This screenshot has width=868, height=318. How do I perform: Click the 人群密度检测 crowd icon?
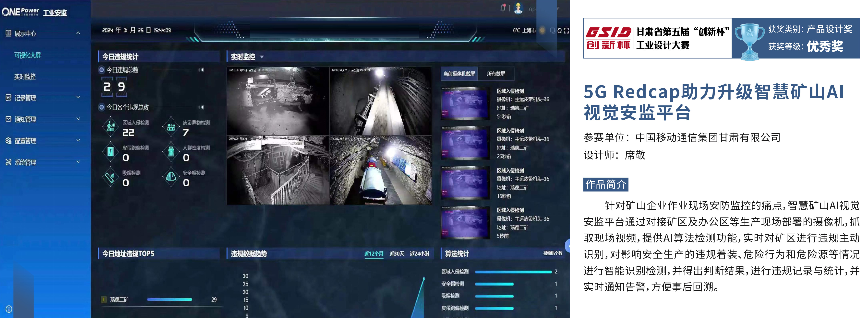click(x=171, y=152)
